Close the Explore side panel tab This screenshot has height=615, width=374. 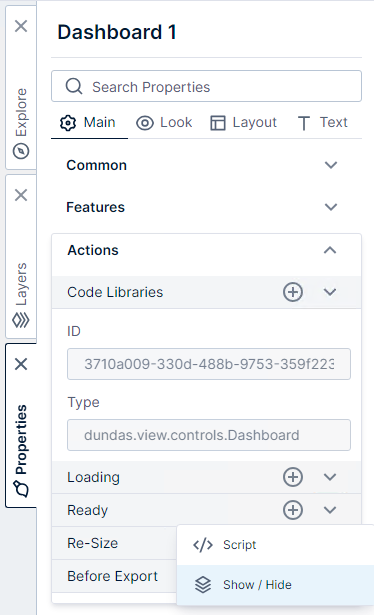coord(21,26)
